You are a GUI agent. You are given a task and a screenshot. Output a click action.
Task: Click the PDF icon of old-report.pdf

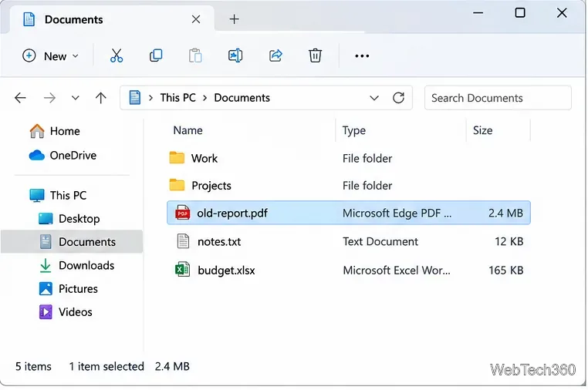click(x=182, y=213)
